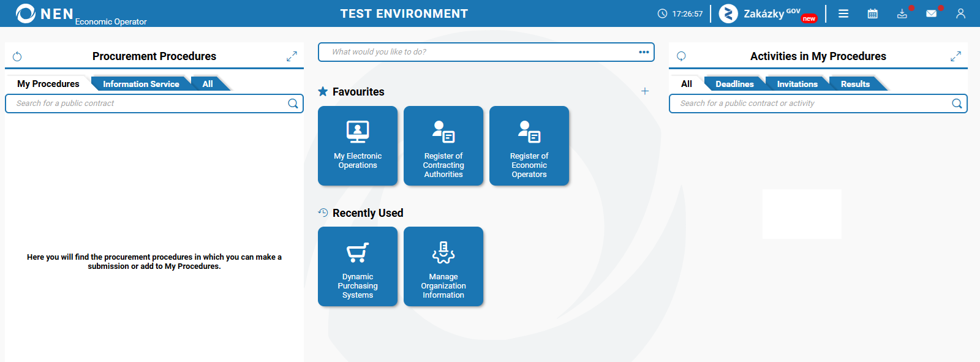Switch to the Deadlines tab
Viewport: 980px width, 362px height.
(x=734, y=84)
